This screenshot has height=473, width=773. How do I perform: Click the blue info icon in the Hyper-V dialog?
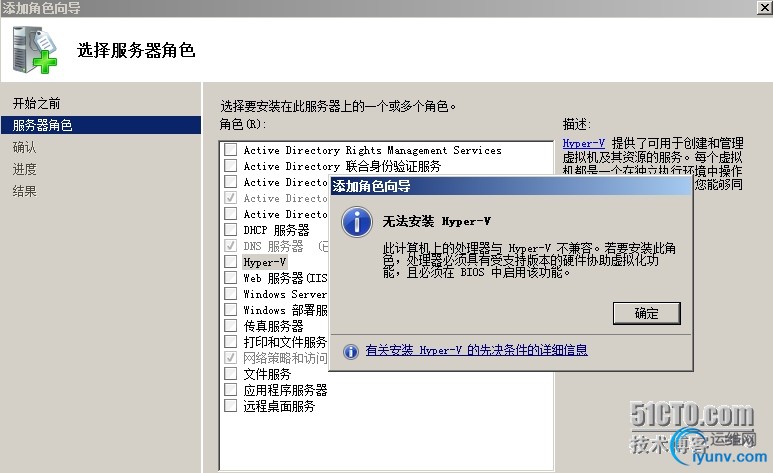point(357,222)
